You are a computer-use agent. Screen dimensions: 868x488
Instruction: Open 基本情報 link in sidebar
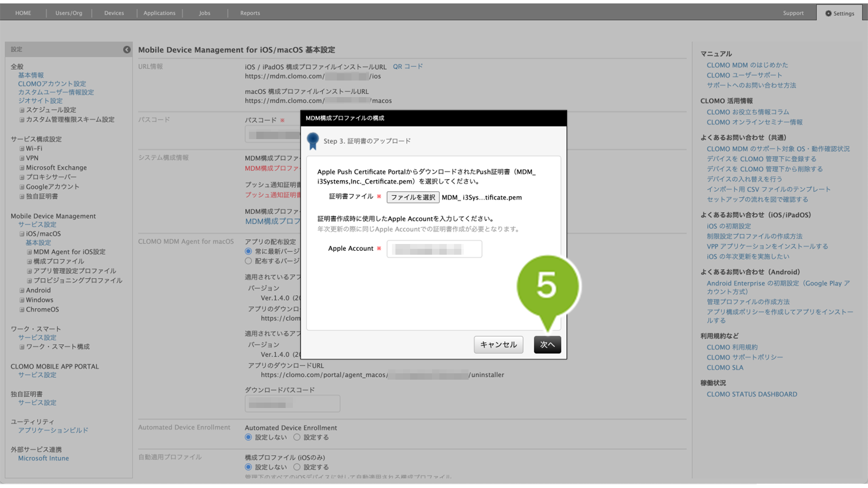point(31,75)
